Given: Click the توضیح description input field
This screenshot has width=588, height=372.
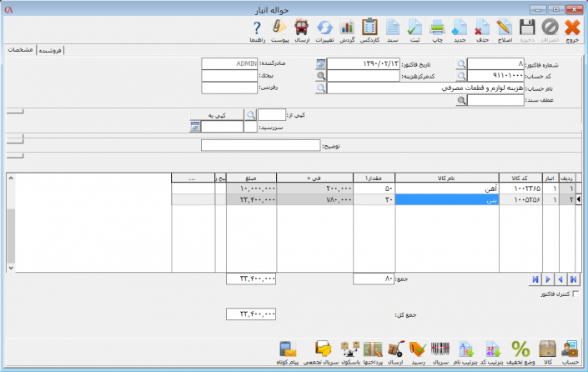Looking at the screenshot, I should (260, 145).
